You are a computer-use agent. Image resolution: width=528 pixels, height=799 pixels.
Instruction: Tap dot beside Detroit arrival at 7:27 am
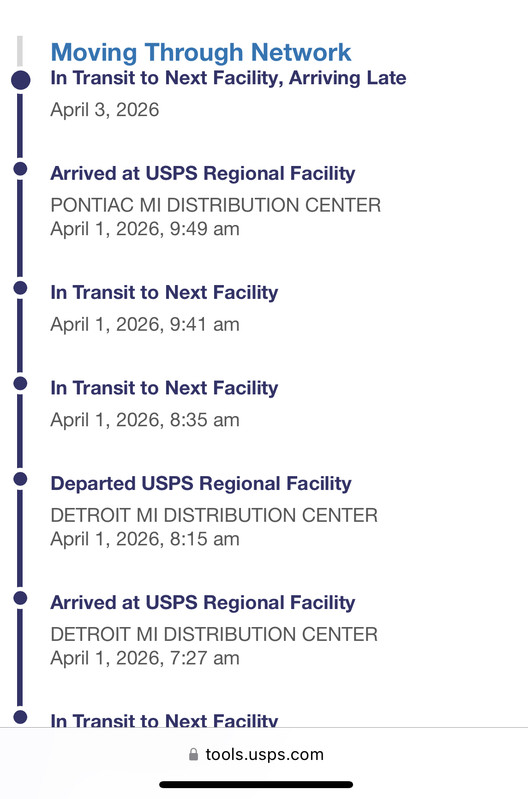click(x=20, y=598)
